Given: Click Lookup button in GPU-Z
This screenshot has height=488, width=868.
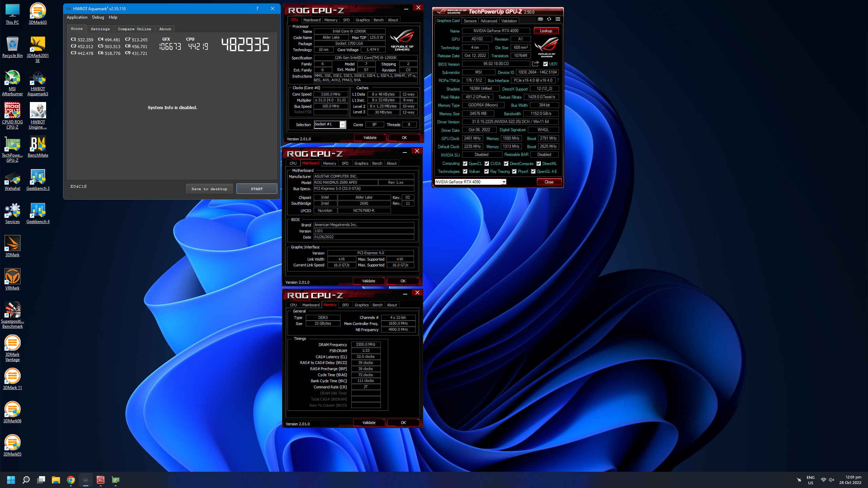Looking at the screenshot, I should click(546, 31).
